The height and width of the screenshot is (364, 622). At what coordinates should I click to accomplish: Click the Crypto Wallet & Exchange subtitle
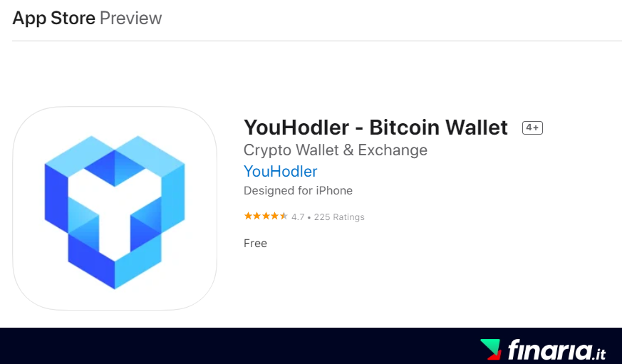pyautogui.click(x=335, y=150)
